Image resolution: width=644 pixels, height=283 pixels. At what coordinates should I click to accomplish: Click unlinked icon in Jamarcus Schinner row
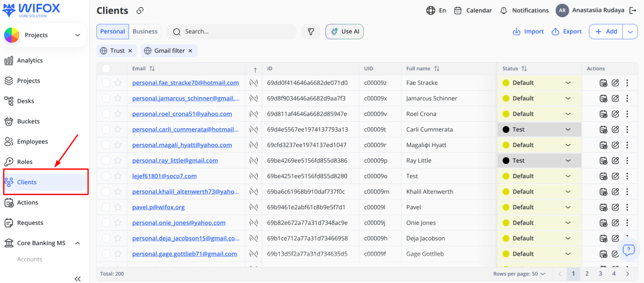pos(253,98)
